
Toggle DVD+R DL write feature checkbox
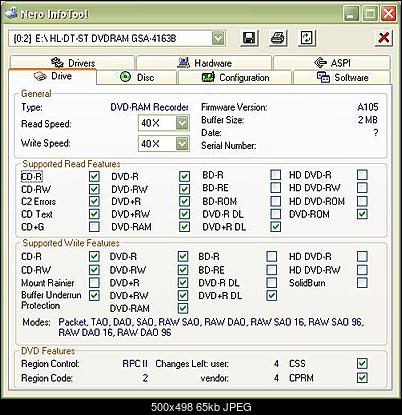(272, 295)
